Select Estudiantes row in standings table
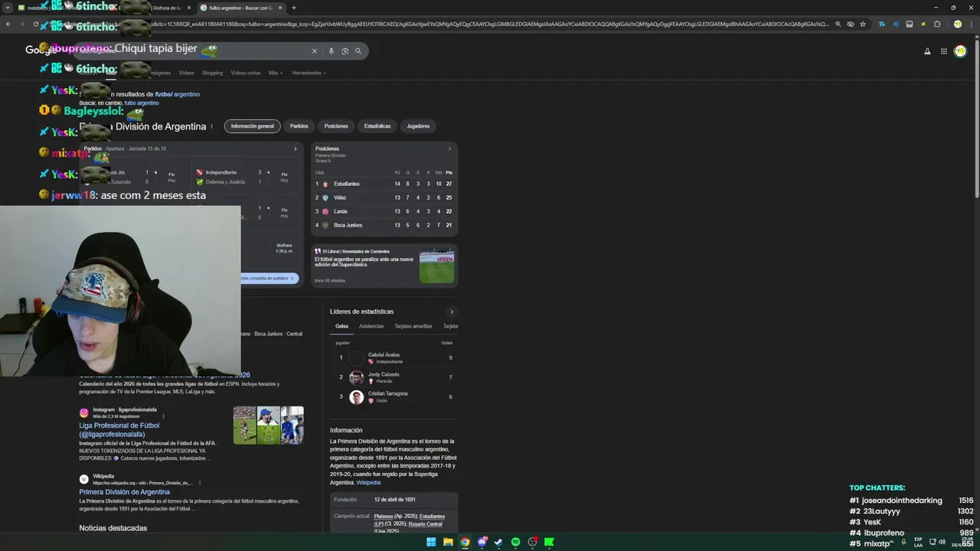The image size is (980, 551). (x=384, y=184)
